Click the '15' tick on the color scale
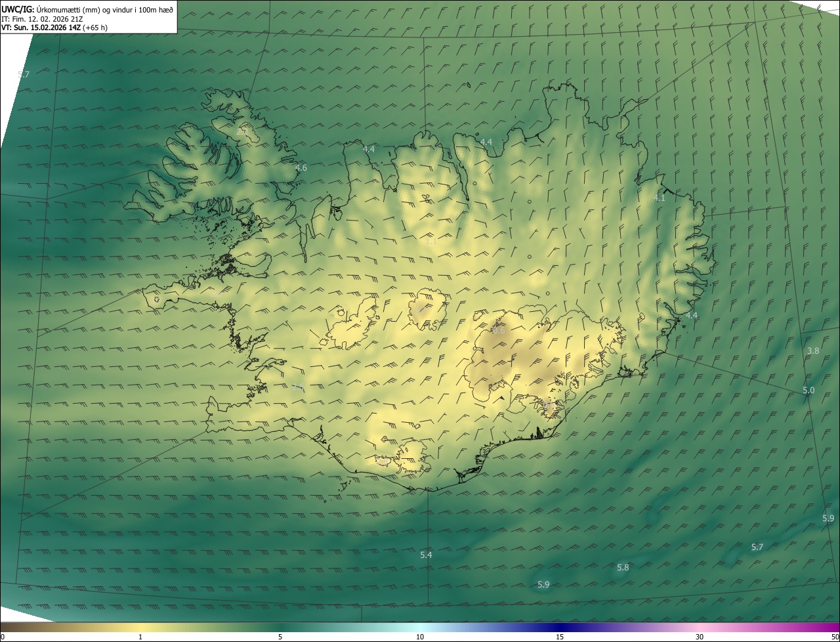The width and height of the screenshot is (840, 642). pos(560,637)
